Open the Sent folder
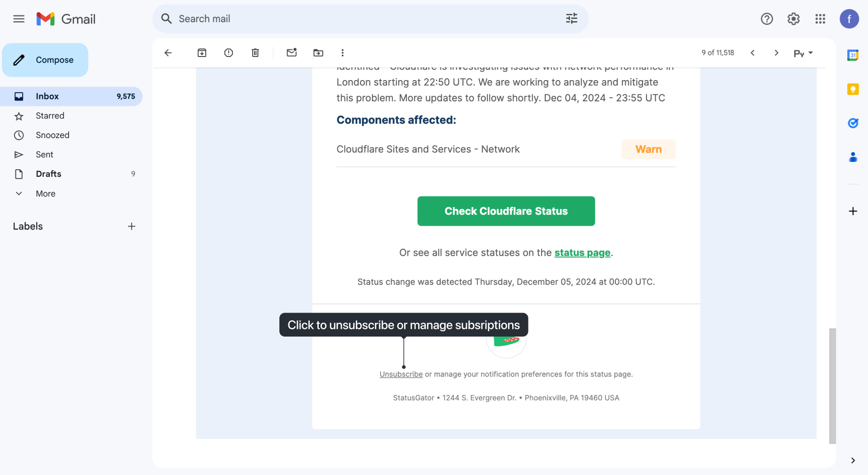868x475 pixels. [71, 155]
